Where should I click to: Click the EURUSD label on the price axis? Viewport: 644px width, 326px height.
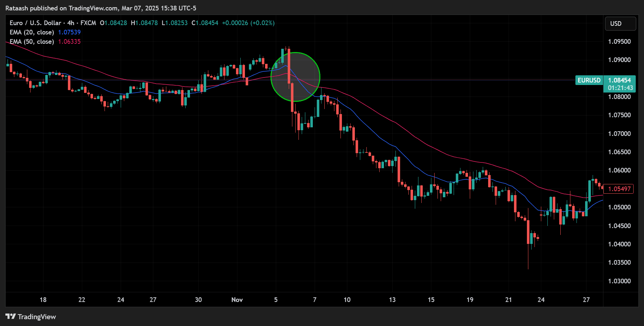pos(589,80)
